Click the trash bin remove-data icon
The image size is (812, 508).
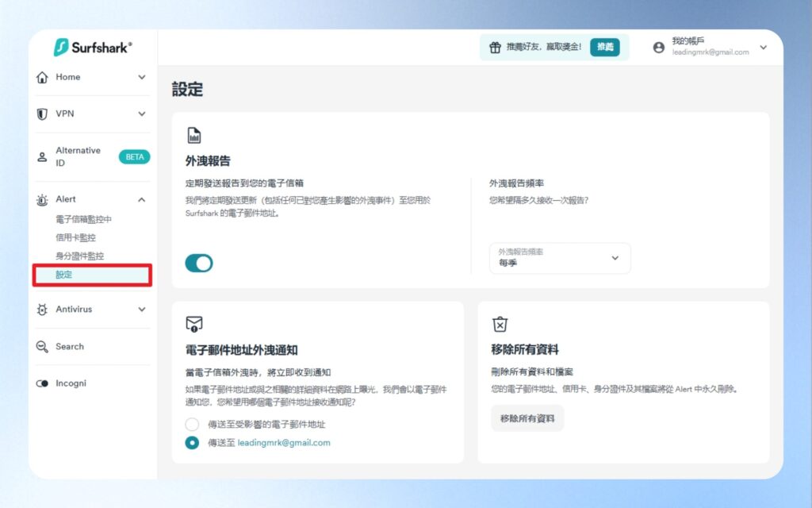[x=500, y=324]
